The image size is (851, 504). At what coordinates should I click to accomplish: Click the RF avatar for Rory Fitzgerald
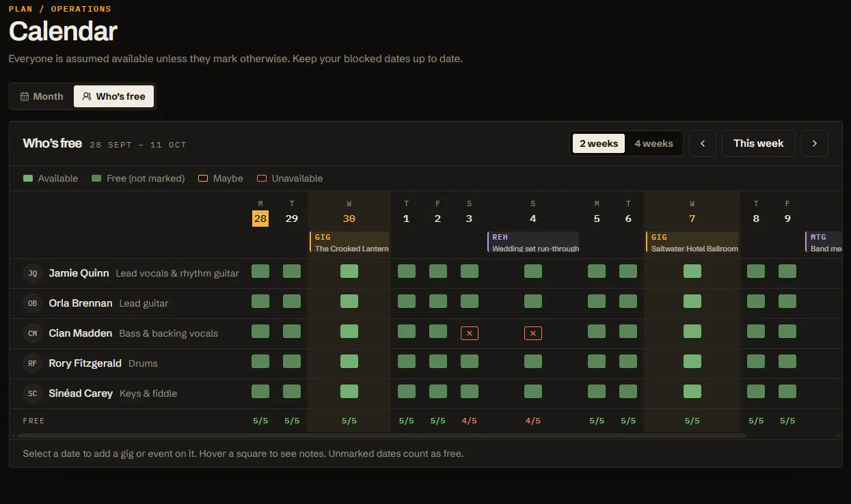pyautogui.click(x=32, y=363)
